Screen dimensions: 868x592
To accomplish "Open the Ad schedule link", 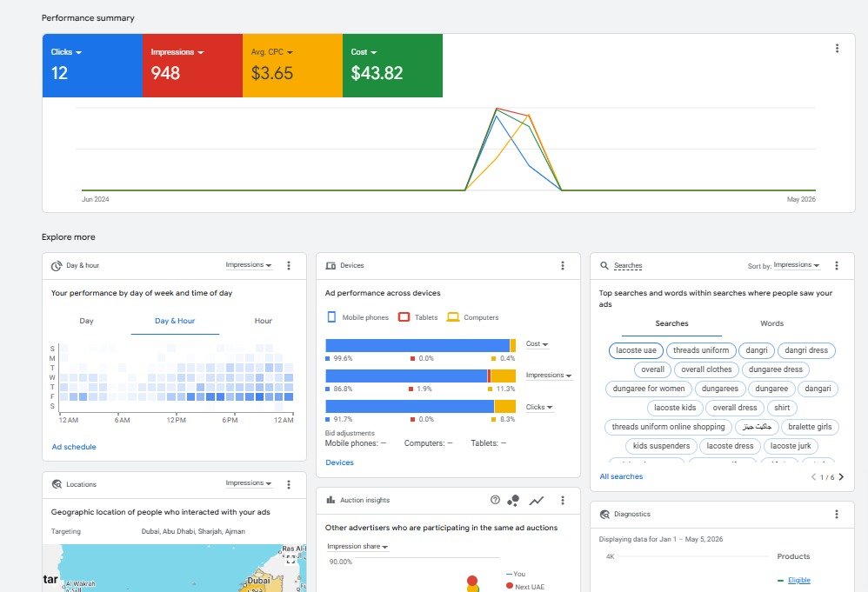I will coord(74,447).
